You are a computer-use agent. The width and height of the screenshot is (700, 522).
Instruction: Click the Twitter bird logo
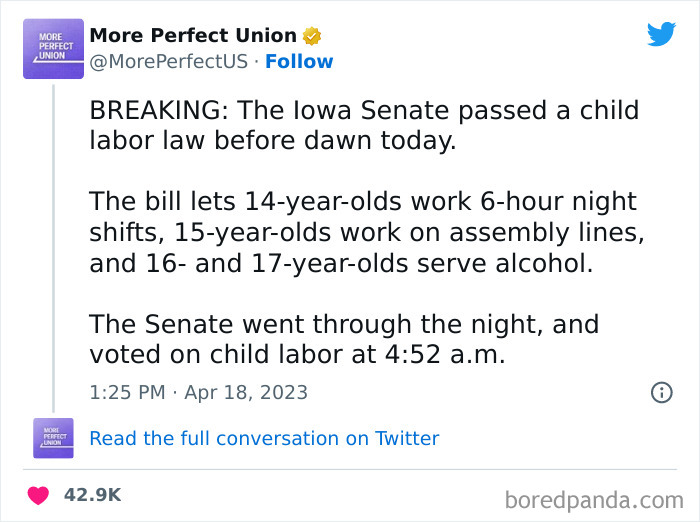(x=661, y=34)
